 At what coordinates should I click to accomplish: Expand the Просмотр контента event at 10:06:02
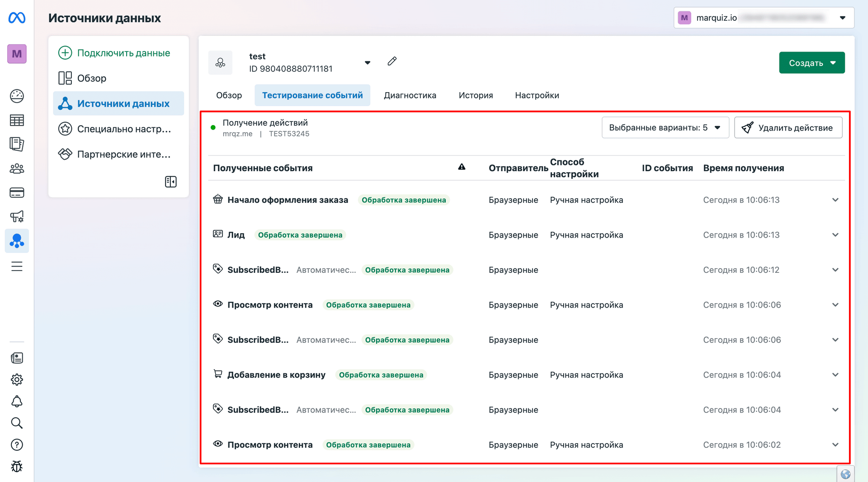pos(835,445)
